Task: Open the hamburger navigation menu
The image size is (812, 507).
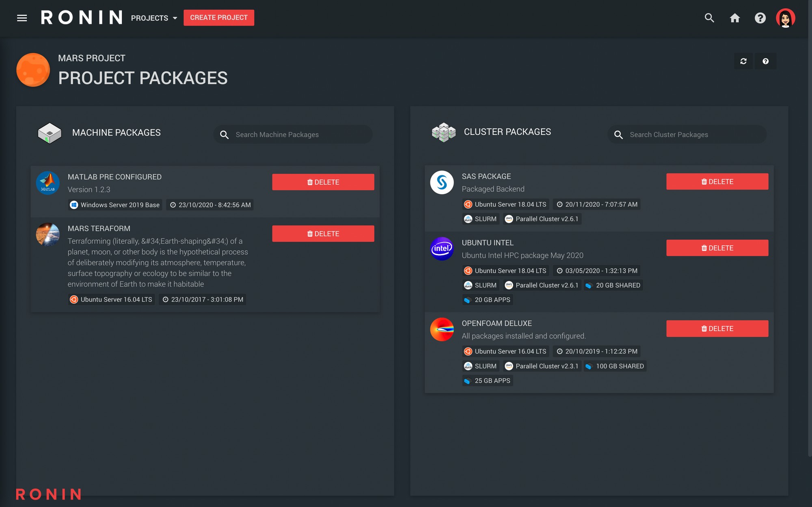Action: [x=22, y=18]
